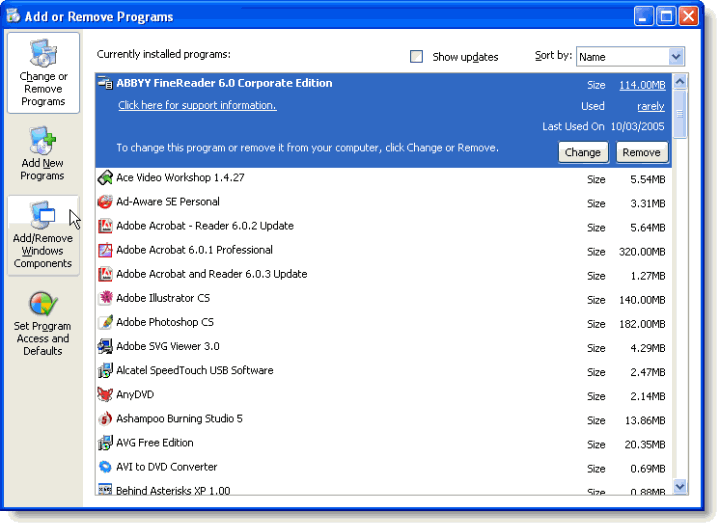Image resolution: width=720 pixels, height=526 pixels.
Task: Click the 182.00MB size value
Action: pyautogui.click(x=642, y=325)
